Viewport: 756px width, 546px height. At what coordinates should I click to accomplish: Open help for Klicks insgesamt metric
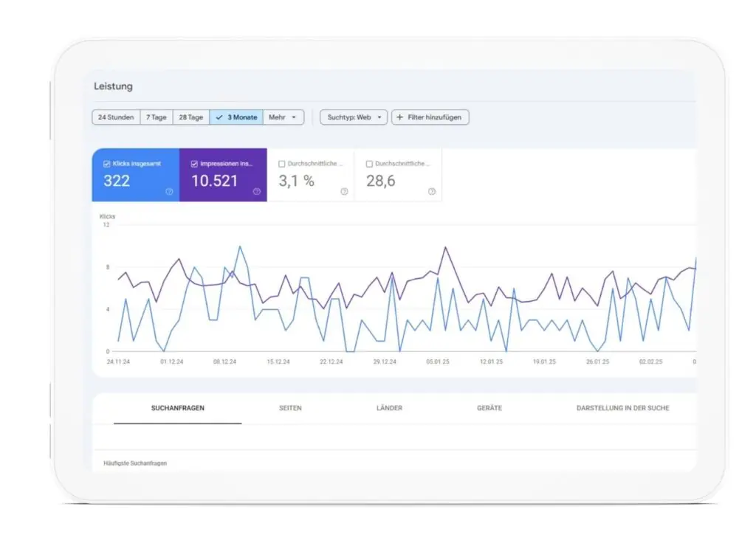pyautogui.click(x=169, y=190)
